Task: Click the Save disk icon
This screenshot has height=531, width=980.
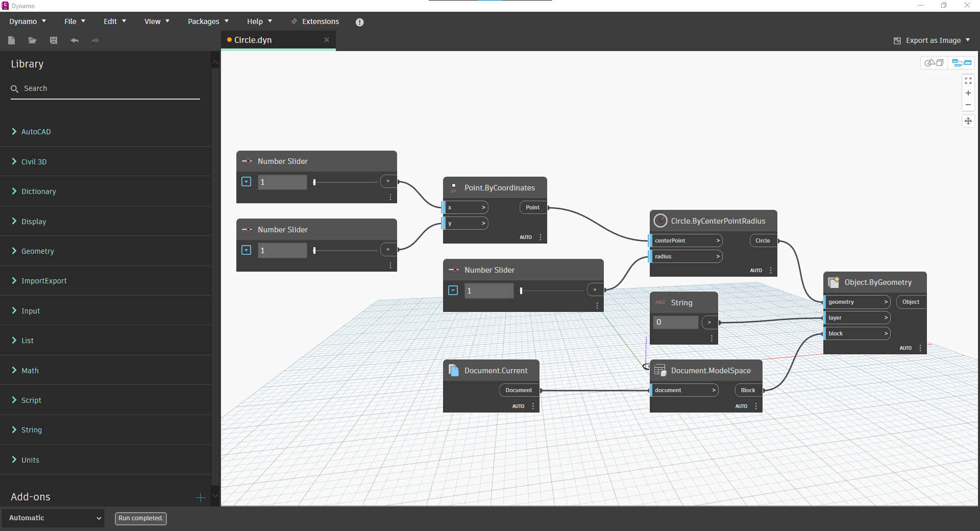Action: pyautogui.click(x=54, y=40)
